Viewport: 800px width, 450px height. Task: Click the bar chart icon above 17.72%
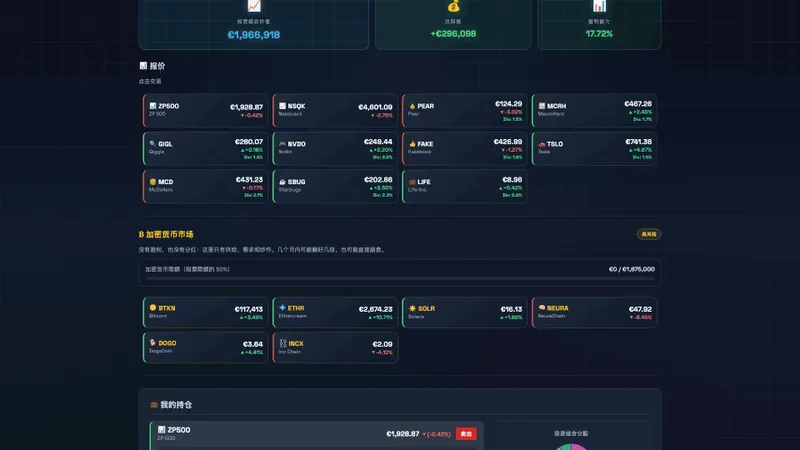(599, 5)
